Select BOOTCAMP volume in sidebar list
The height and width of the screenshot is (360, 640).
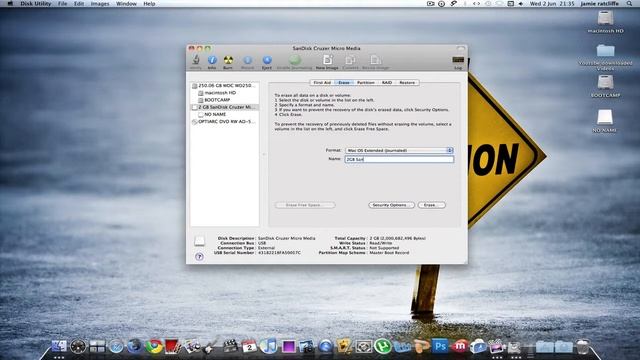(224, 100)
